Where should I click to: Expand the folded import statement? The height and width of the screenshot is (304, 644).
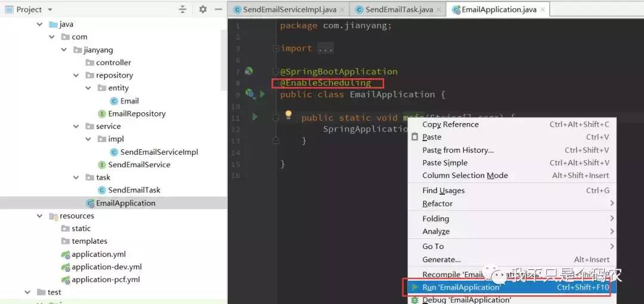coord(325,48)
